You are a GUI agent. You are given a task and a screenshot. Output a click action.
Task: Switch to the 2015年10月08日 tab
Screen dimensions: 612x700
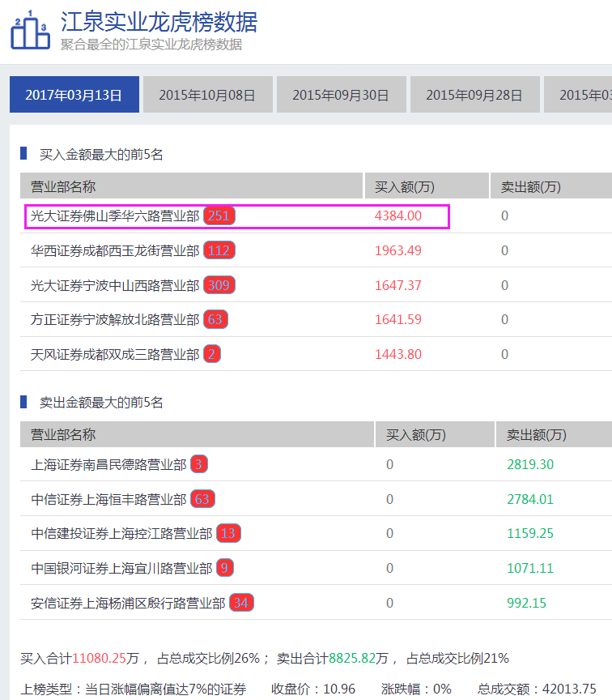tap(207, 95)
